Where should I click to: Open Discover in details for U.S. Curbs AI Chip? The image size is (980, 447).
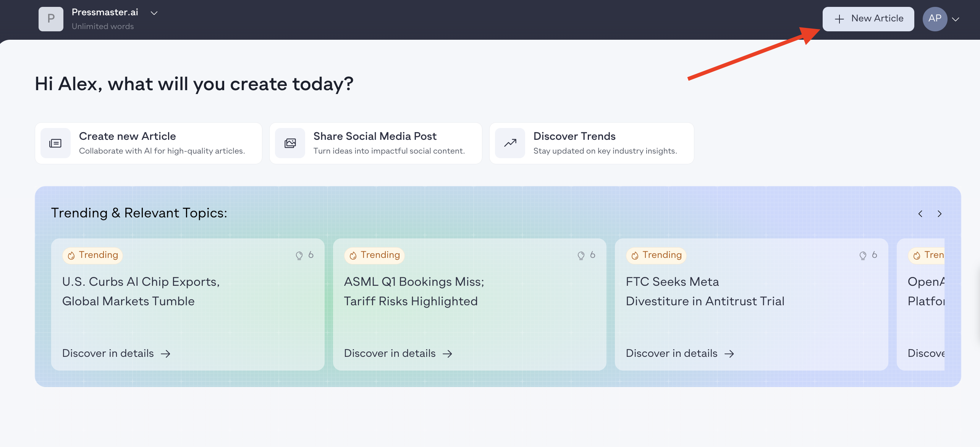coord(116,353)
